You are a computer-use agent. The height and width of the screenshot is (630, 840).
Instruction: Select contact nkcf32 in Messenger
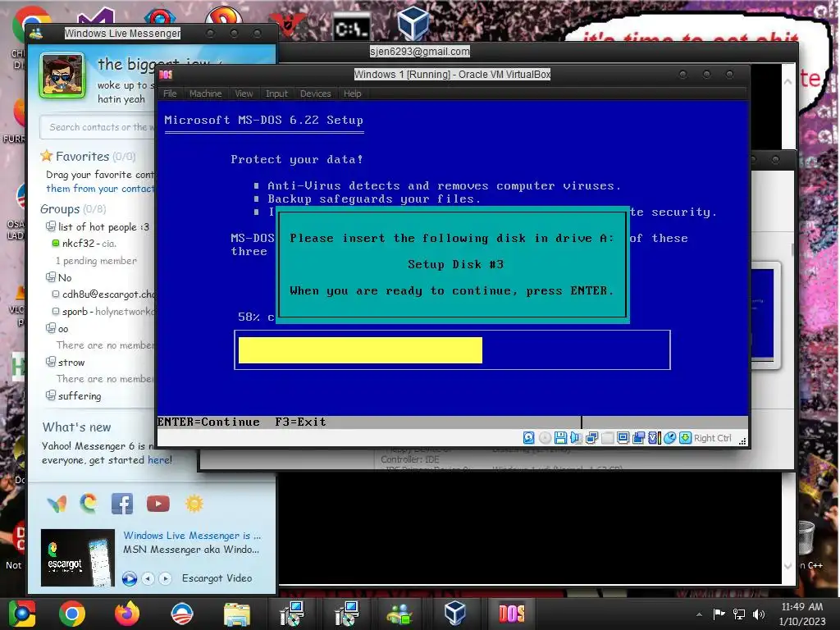84,243
